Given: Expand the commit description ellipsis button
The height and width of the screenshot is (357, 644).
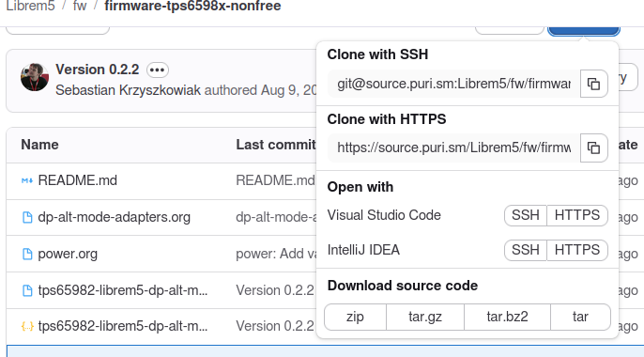Looking at the screenshot, I should [158, 70].
